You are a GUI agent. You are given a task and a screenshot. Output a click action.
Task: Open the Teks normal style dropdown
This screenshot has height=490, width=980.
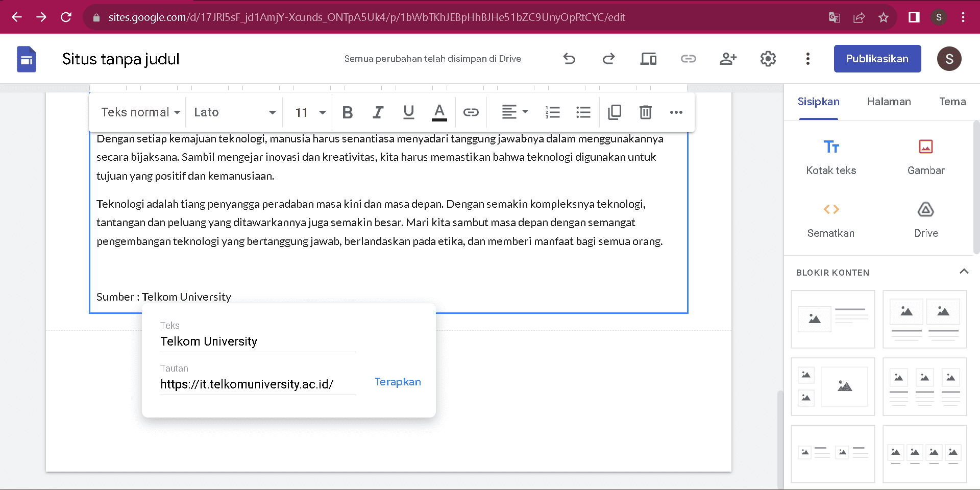[140, 112]
